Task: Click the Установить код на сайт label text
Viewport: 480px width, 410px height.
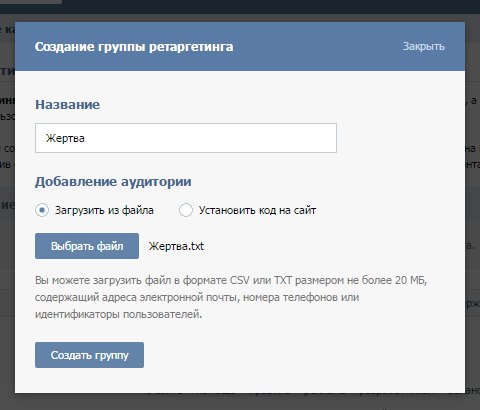Action: point(257,210)
